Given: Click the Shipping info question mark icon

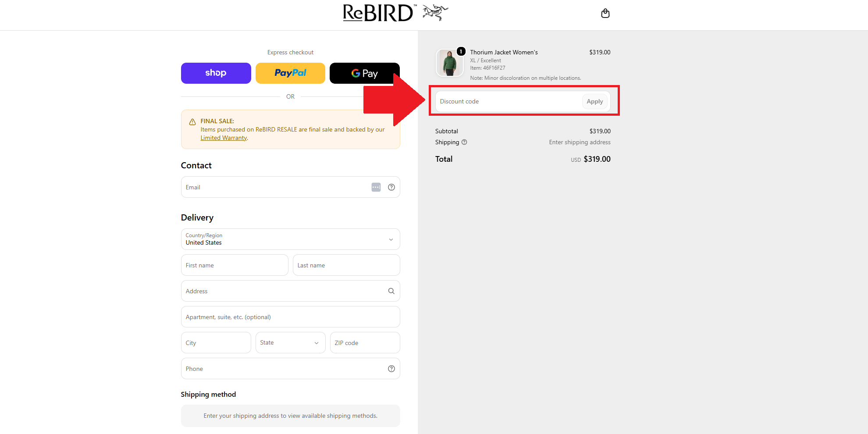Looking at the screenshot, I should 464,142.
